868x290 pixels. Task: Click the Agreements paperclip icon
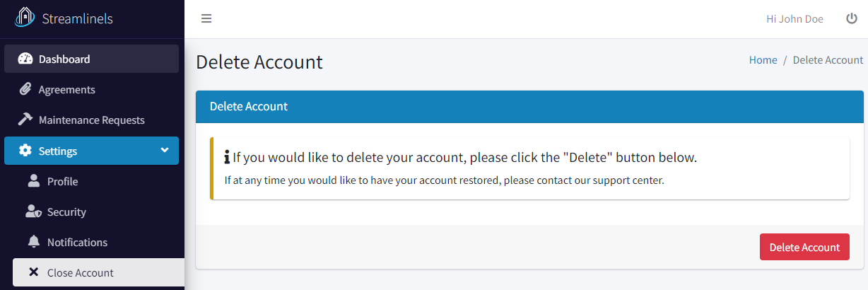[25, 89]
